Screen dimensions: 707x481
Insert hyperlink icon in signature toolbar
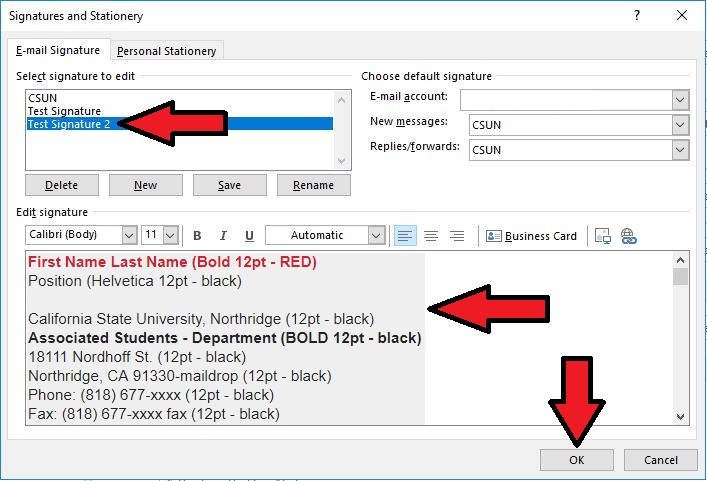[x=629, y=236]
